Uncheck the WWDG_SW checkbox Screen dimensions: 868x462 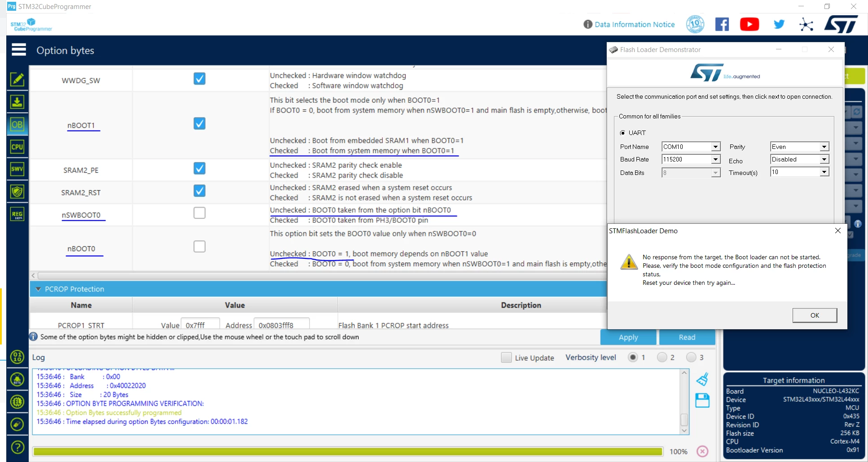tap(199, 78)
